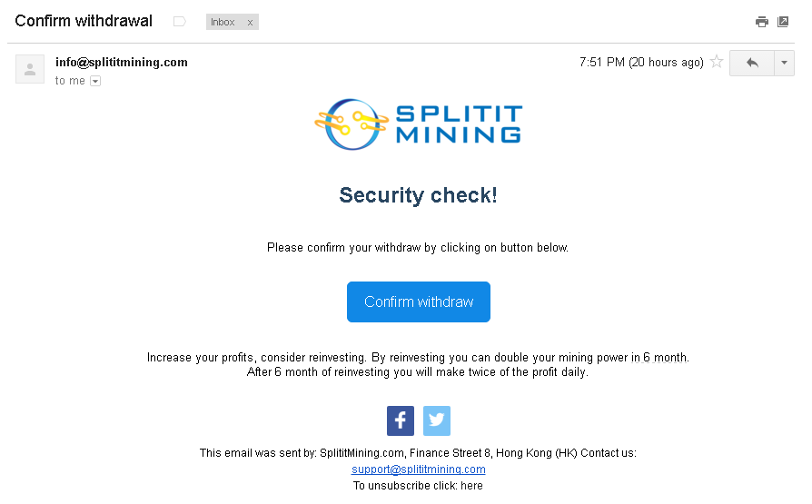Star the Confirm withdrawal message
Viewport: 812px width, 504px height.
(x=717, y=62)
